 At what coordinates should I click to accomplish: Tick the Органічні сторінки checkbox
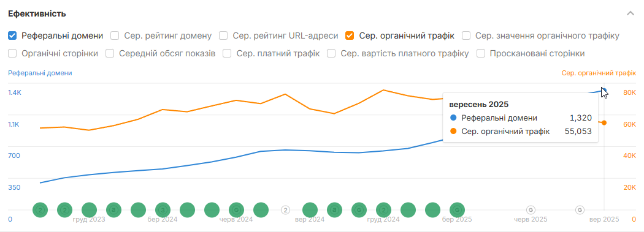[x=12, y=53]
